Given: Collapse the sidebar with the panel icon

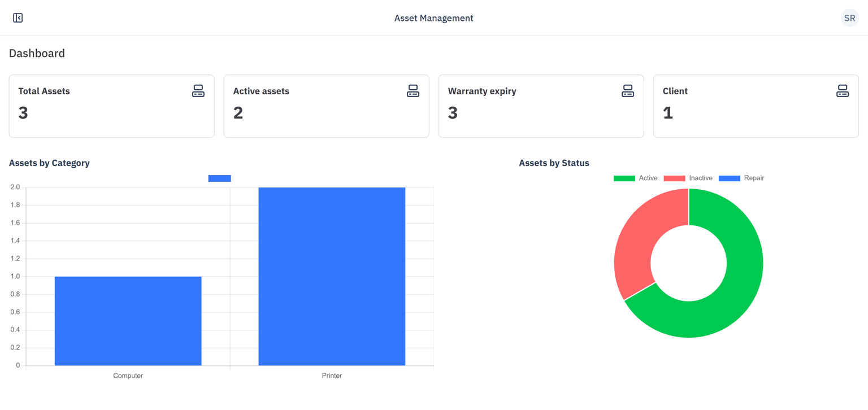Looking at the screenshot, I should [x=18, y=18].
